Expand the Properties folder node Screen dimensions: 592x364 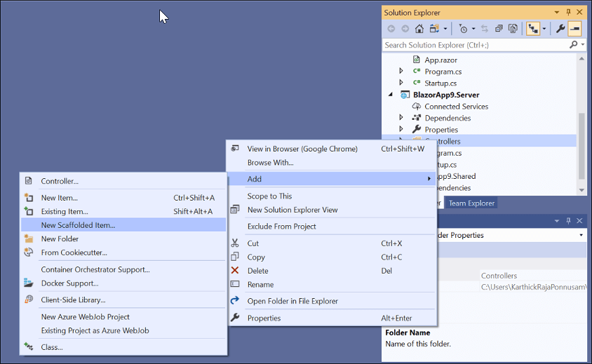pyautogui.click(x=401, y=130)
